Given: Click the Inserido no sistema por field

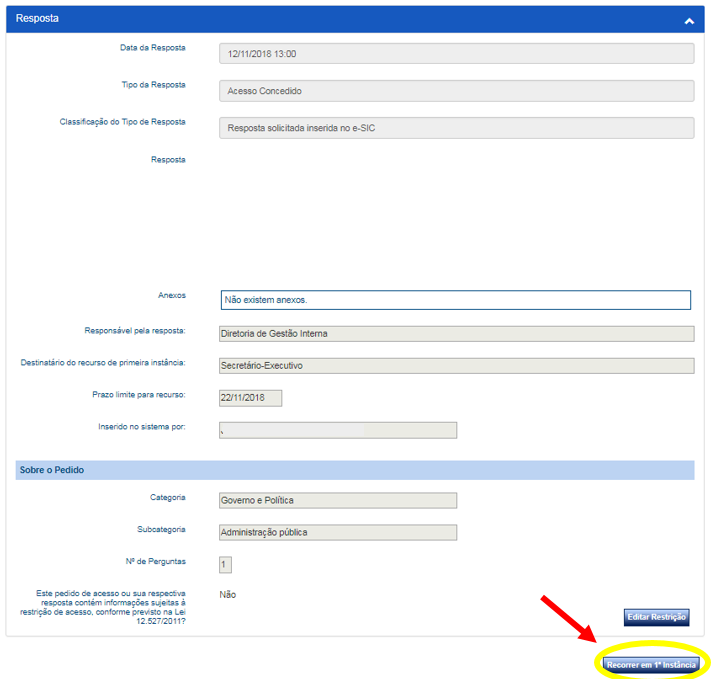Looking at the screenshot, I should (x=337, y=430).
